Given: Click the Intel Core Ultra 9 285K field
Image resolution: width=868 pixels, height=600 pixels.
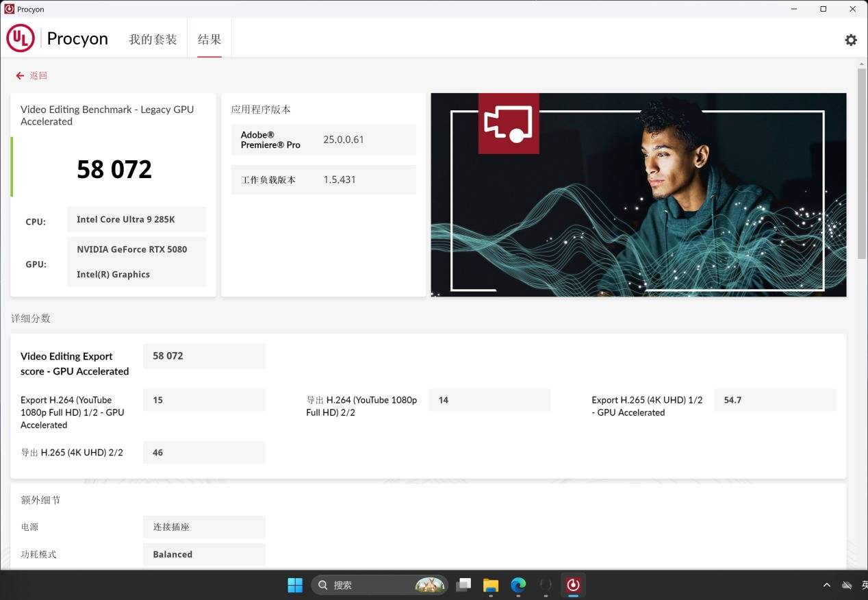Looking at the screenshot, I should (x=136, y=220).
